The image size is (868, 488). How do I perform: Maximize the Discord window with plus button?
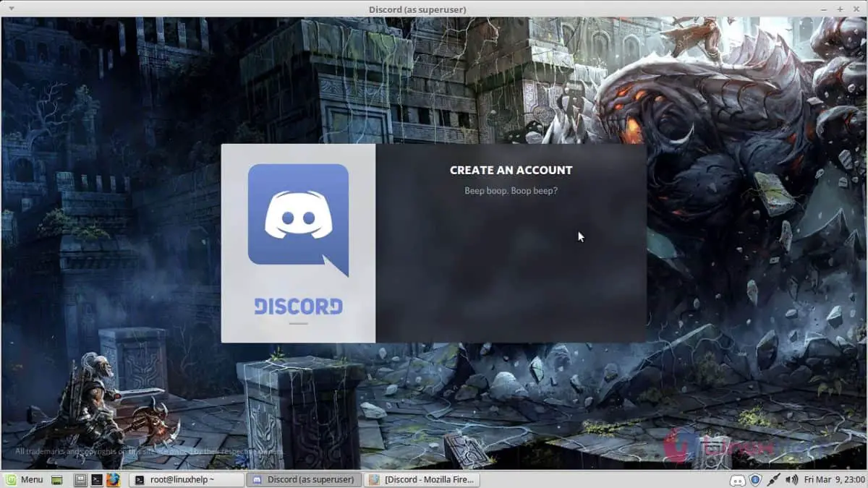pyautogui.click(x=841, y=9)
